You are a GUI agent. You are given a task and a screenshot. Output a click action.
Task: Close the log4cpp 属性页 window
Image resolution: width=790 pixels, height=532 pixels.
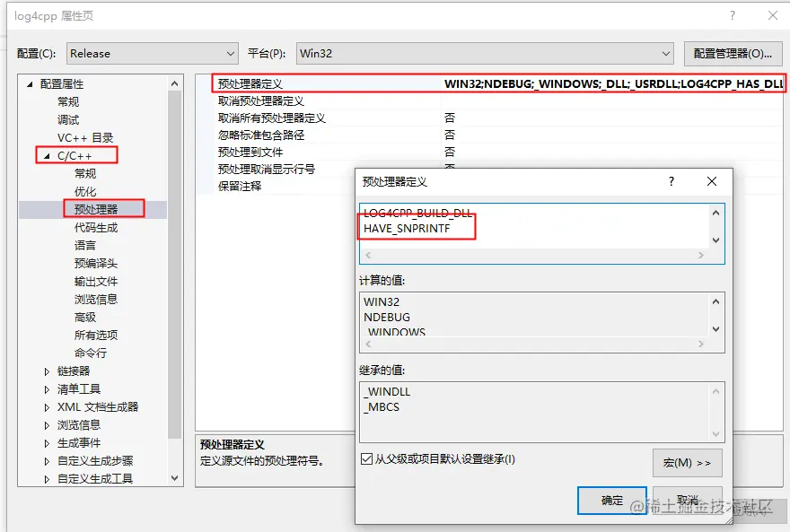pyautogui.click(x=773, y=15)
